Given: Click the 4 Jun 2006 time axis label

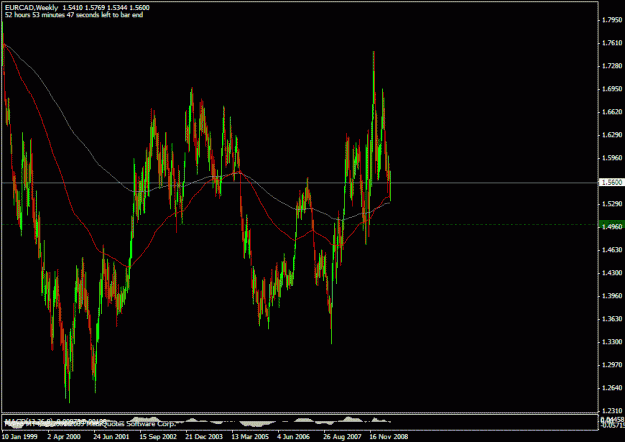Looking at the screenshot, I should pos(294,436).
